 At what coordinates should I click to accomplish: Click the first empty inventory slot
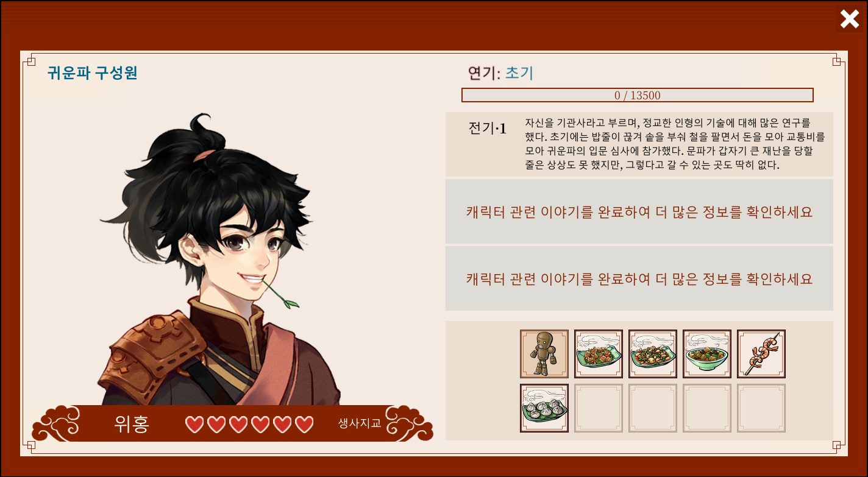pos(599,408)
